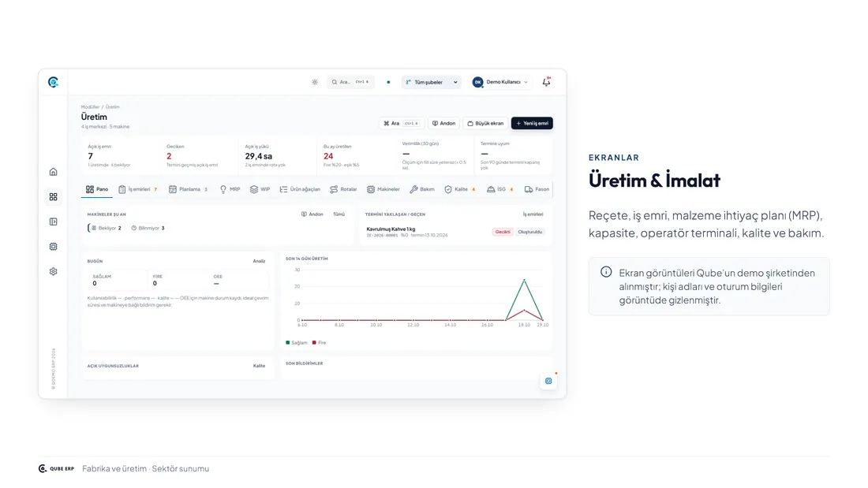Screen dimensions: 868x488
Task: Click the chip-shaped icon in the sidebar
Action: (53, 247)
